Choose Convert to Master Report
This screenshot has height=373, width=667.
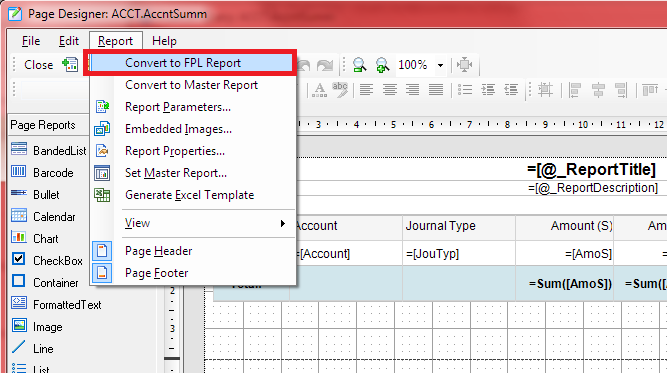coord(192,85)
